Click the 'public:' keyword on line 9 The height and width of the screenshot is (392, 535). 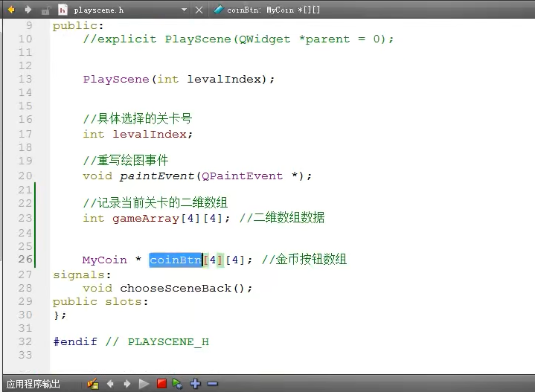(x=78, y=26)
